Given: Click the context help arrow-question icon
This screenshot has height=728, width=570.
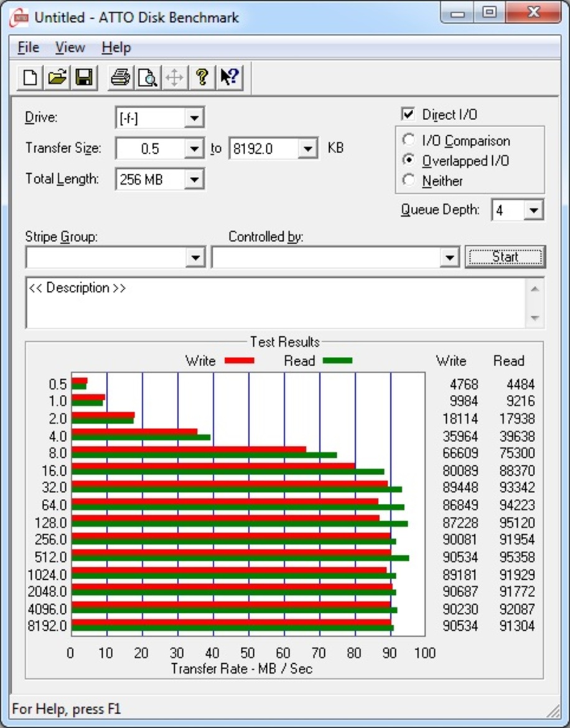Looking at the screenshot, I should tap(229, 77).
